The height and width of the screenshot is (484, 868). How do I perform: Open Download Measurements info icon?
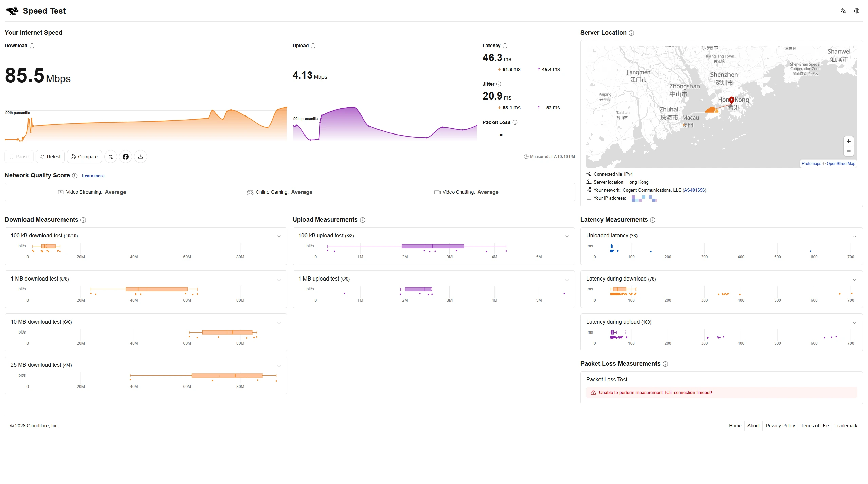click(x=83, y=220)
